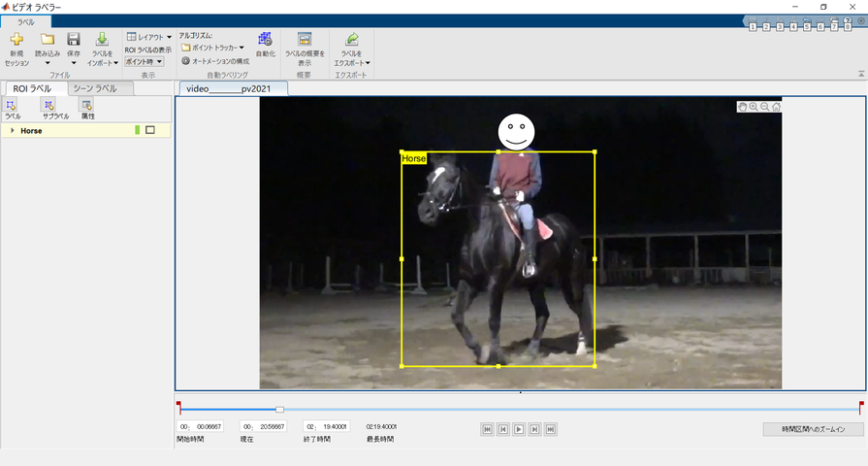Screen dimensions: 868x466
Task: Click the attribute (属性) icon
Action: click(x=87, y=105)
